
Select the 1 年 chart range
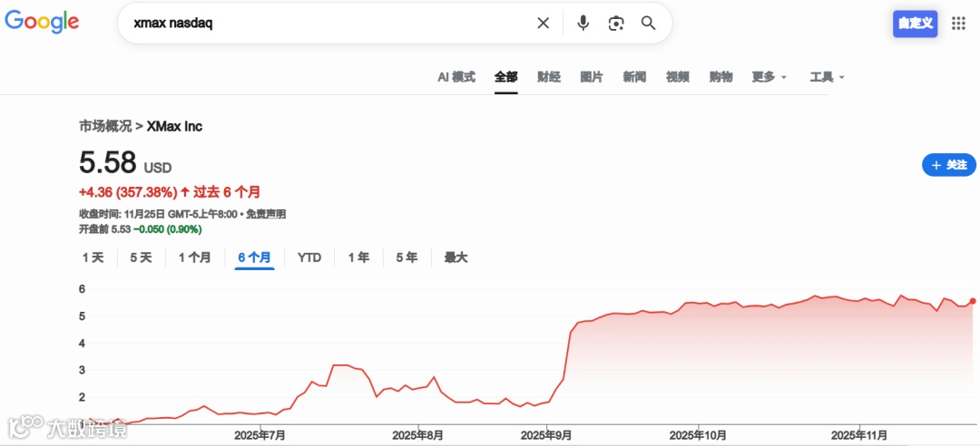coord(358,257)
